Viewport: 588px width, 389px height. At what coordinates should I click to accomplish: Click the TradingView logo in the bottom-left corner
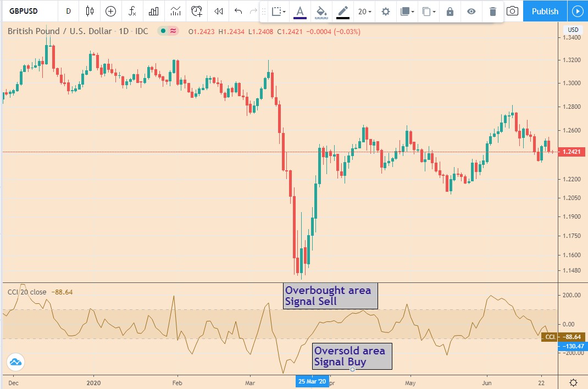pyautogui.click(x=15, y=362)
